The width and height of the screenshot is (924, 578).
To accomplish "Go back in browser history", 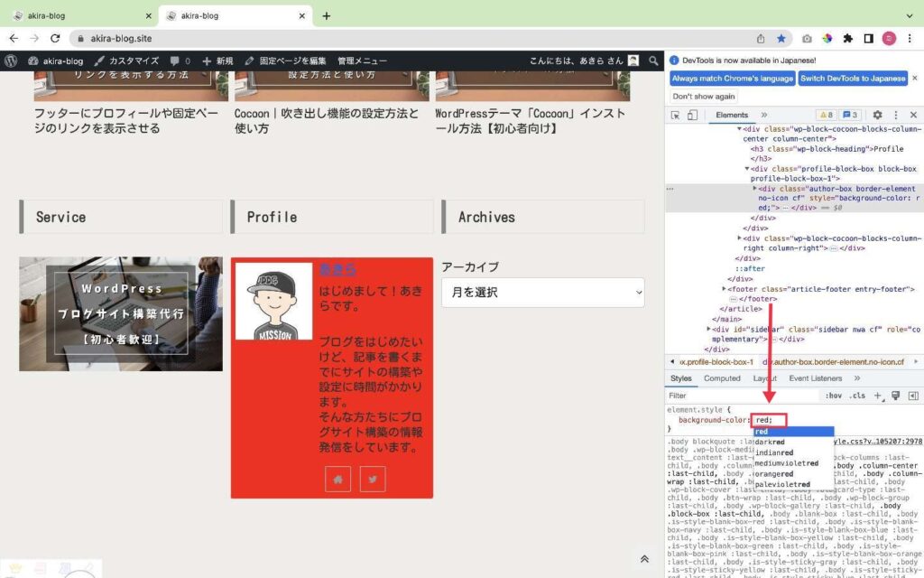I will 14,38.
